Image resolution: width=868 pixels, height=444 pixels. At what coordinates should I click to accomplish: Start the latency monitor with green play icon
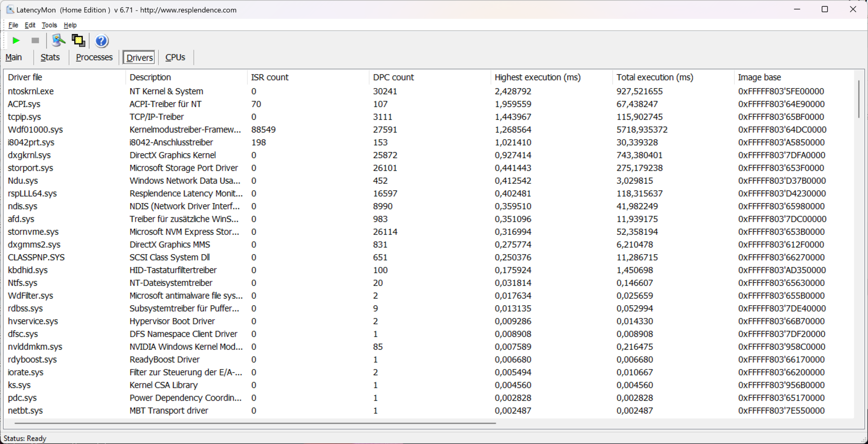[16, 41]
